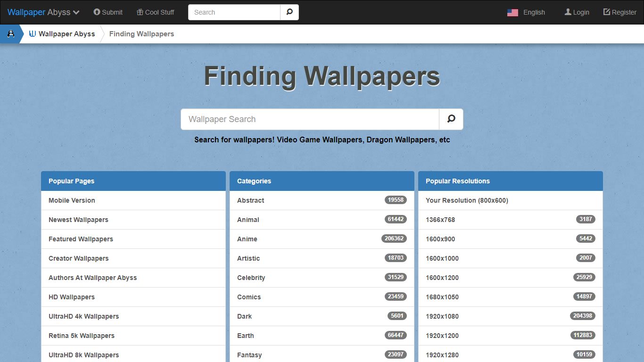Screen dimensions: 644x362
Task: Open UltraHD 8k Wallpapers
Action: 133,354
